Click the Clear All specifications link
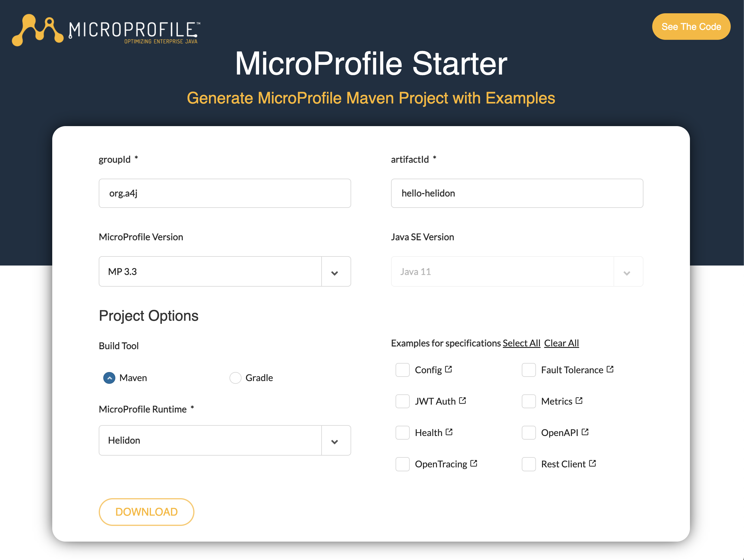The height and width of the screenshot is (560, 744). point(561,343)
